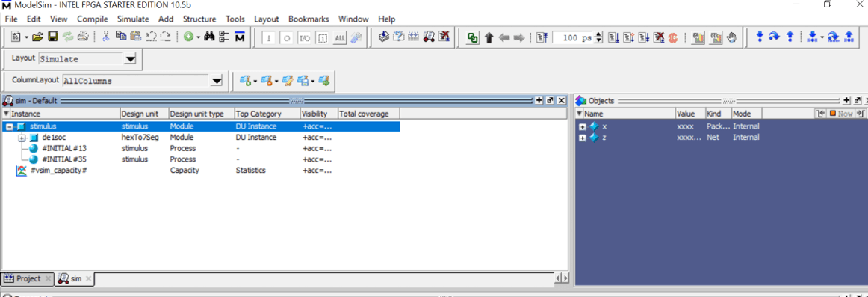Click the Continue Run icon
The width and height of the screenshot is (868, 297).
(628, 37)
